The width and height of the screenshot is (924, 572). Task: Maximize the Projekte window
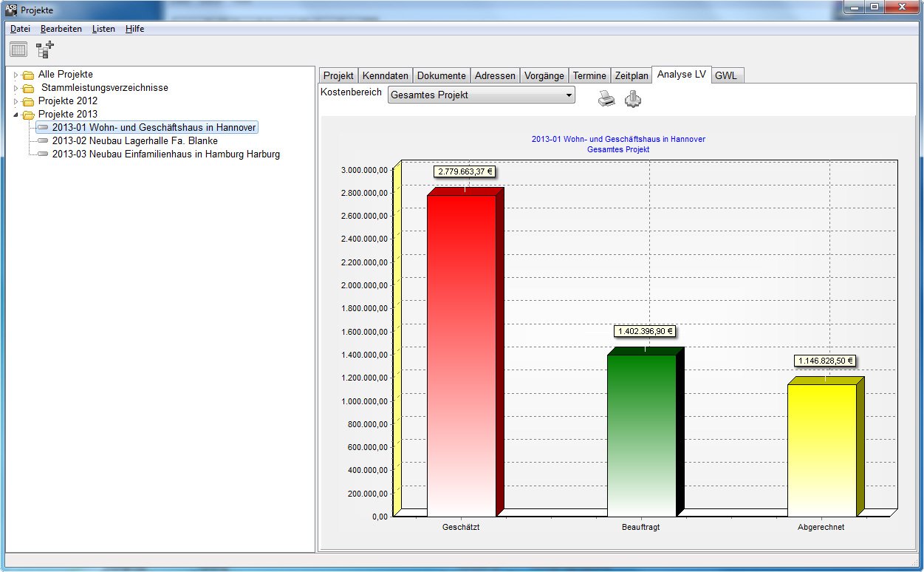tap(875, 8)
